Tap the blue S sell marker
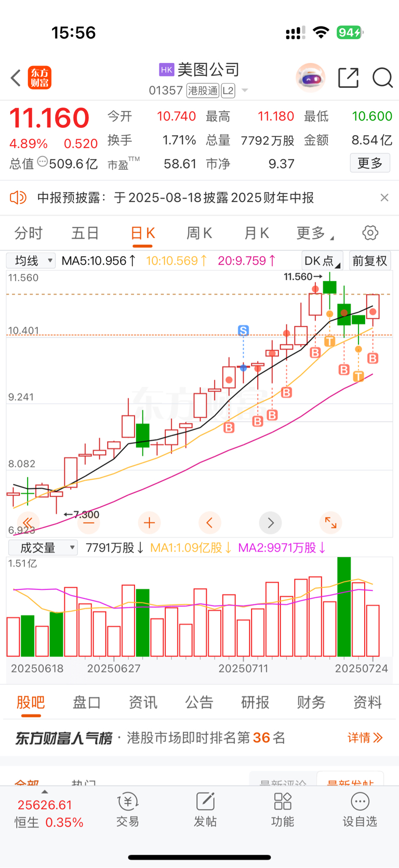 (x=243, y=330)
